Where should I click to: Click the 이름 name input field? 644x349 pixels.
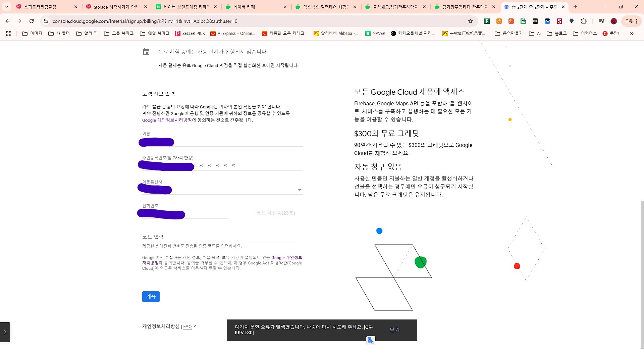(x=222, y=142)
